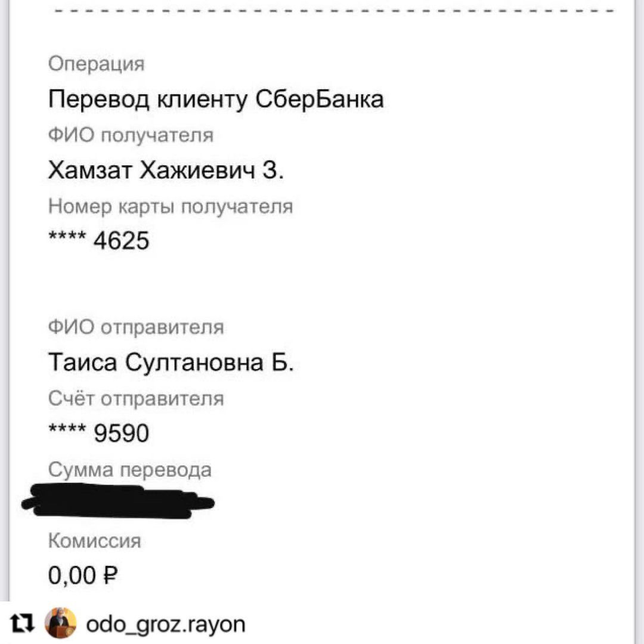The height and width of the screenshot is (644, 644).
Task: Click the ФИО получателя label
Action: click(130, 135)
